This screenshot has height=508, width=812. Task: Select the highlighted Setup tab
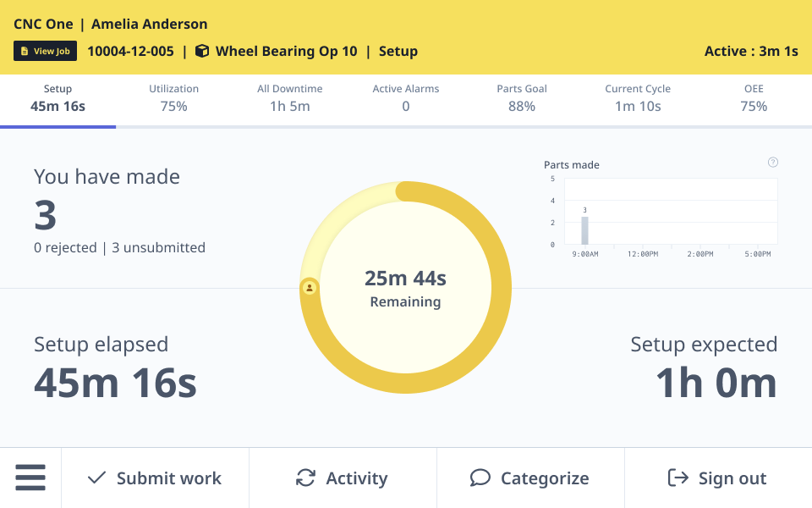[58, 97]
